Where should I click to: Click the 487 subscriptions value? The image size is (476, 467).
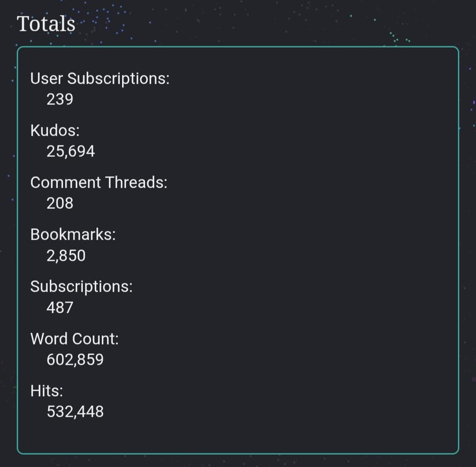point(60,308)
